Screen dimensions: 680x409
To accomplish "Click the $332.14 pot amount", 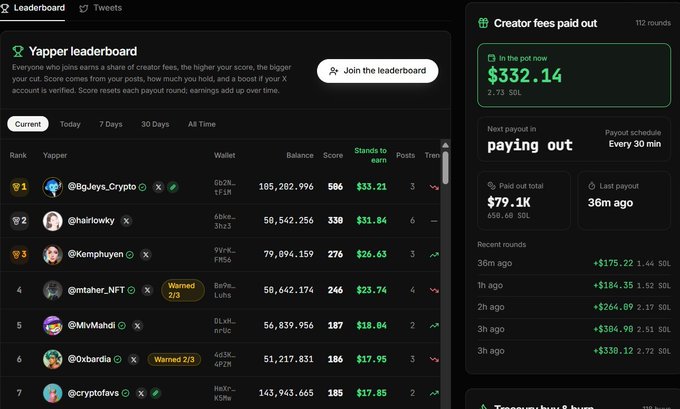I will tap(524, 76).
